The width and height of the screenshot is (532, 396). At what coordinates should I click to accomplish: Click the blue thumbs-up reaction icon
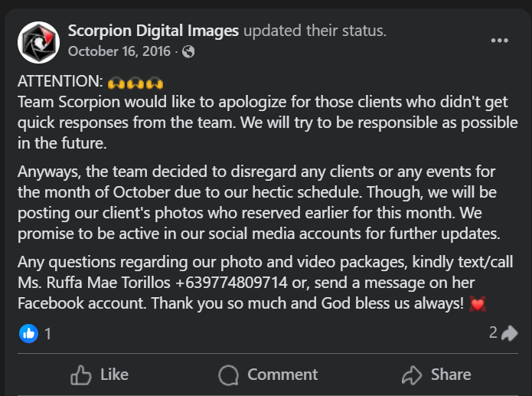30,333
